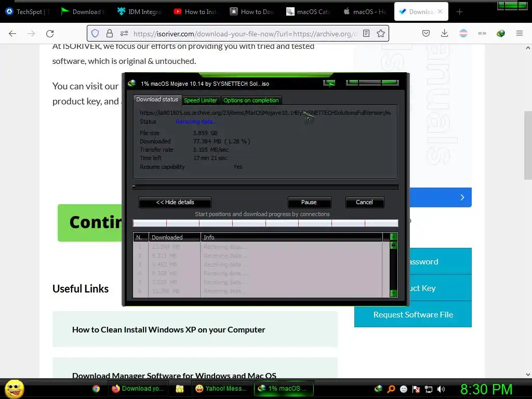Viewport: 532px width, 399px height.
Task: Select the Download status tab in IDM
Action: (157, 99)
